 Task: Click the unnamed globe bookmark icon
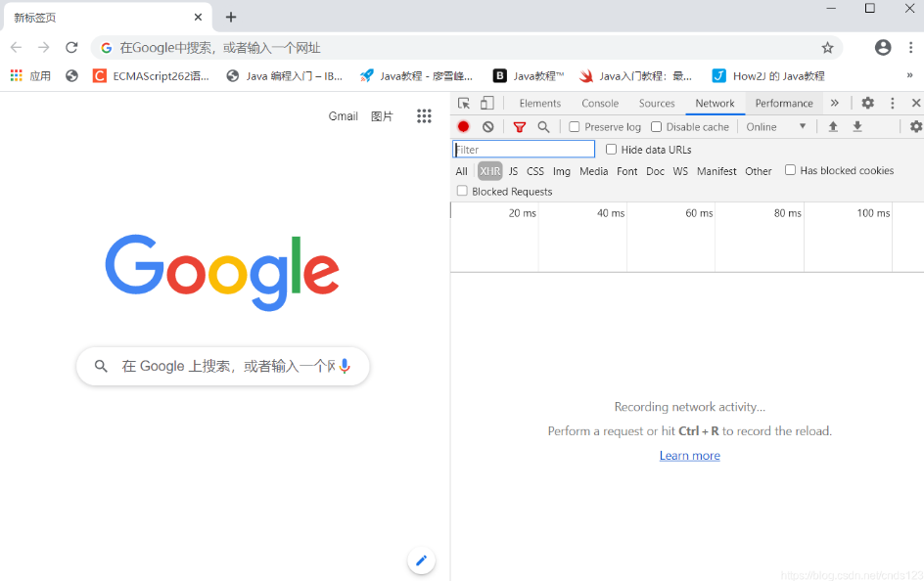tap(71, 75)
